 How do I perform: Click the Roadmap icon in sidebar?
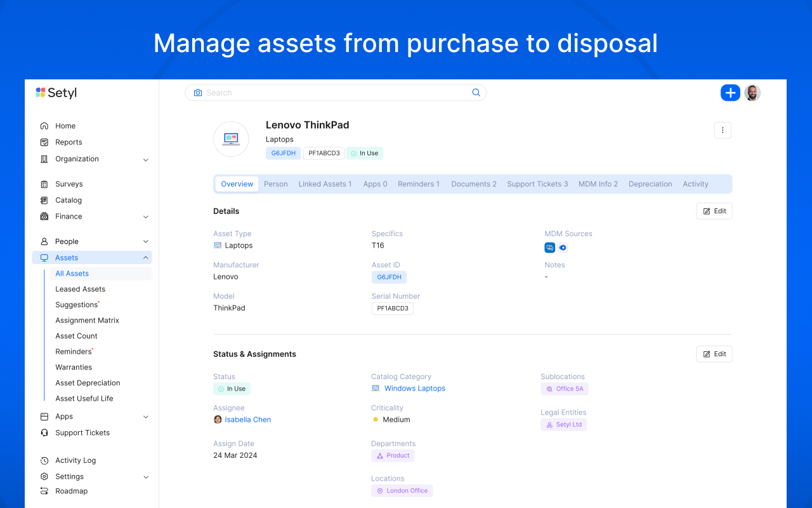coord(44,491)
